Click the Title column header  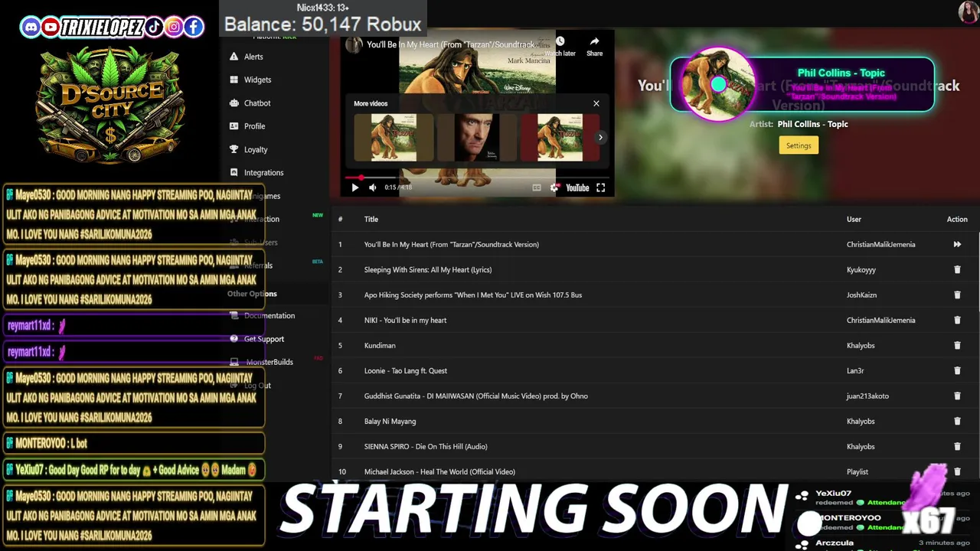click(371, 220)
